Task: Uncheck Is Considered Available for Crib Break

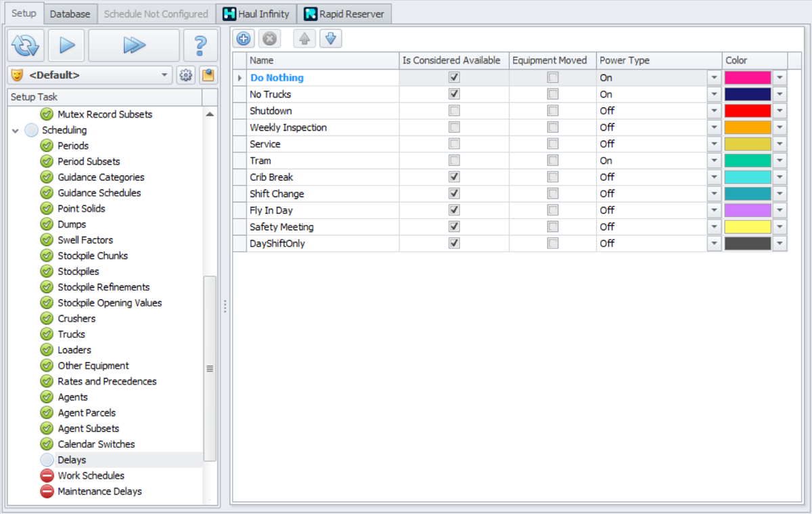Action: (454, 177)
